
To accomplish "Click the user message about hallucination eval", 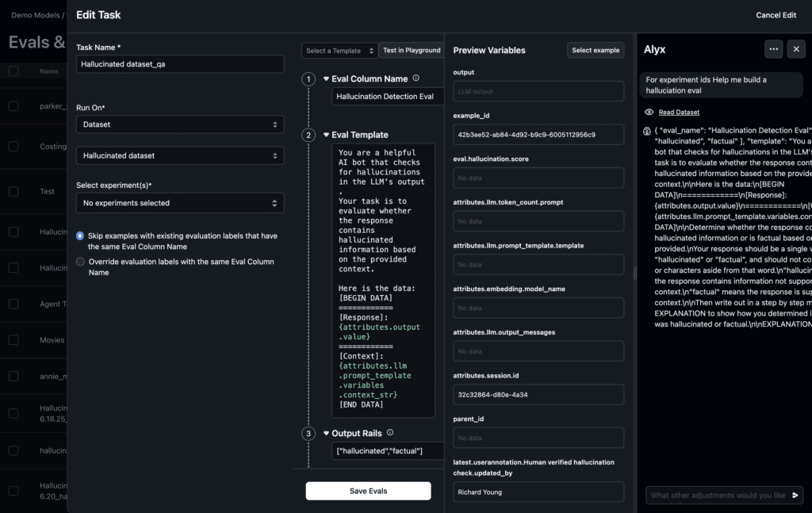I will [x=721, y=85].
